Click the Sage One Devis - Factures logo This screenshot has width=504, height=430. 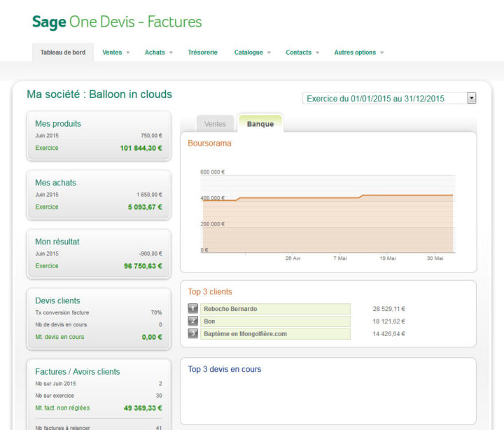coord(117,22)
